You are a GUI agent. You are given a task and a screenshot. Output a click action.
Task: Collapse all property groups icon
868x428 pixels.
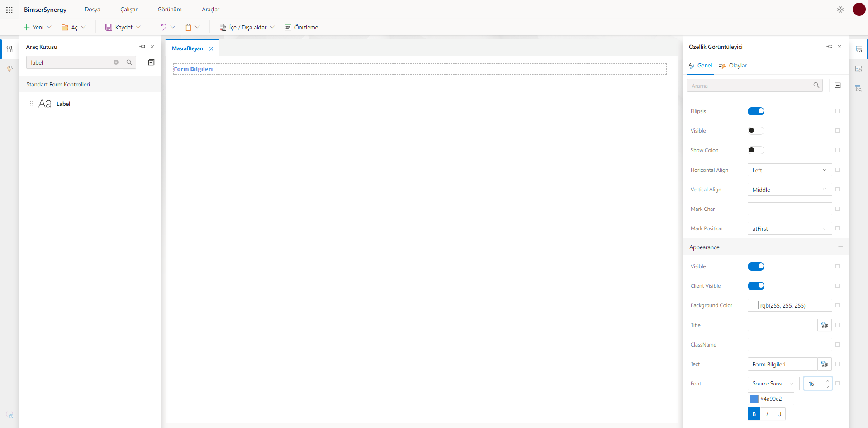point(838,85)
